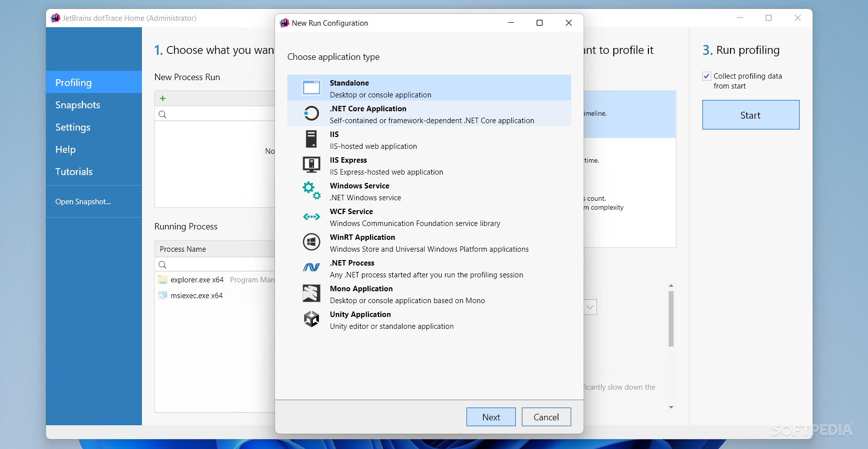The image size is (868, 449).
Task: Click 'Unity editor or standalone application' text
Action: [392, 326]
